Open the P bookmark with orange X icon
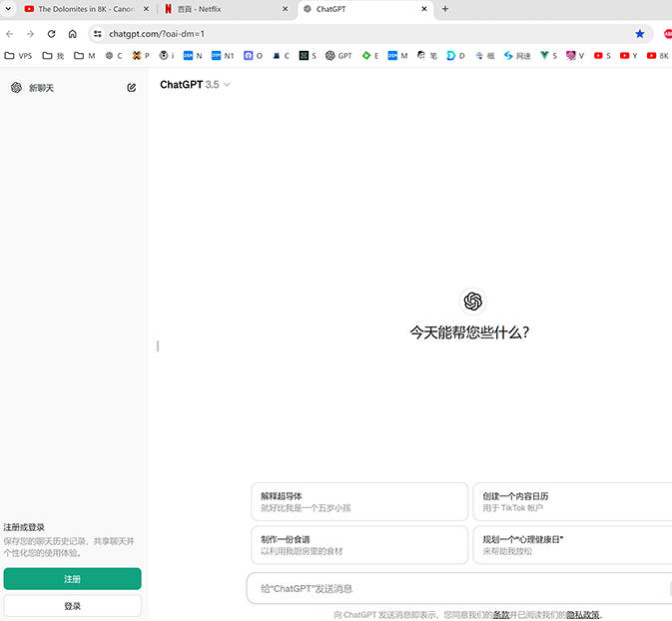Screen dimensions: 672x621 tap(141, 56)
